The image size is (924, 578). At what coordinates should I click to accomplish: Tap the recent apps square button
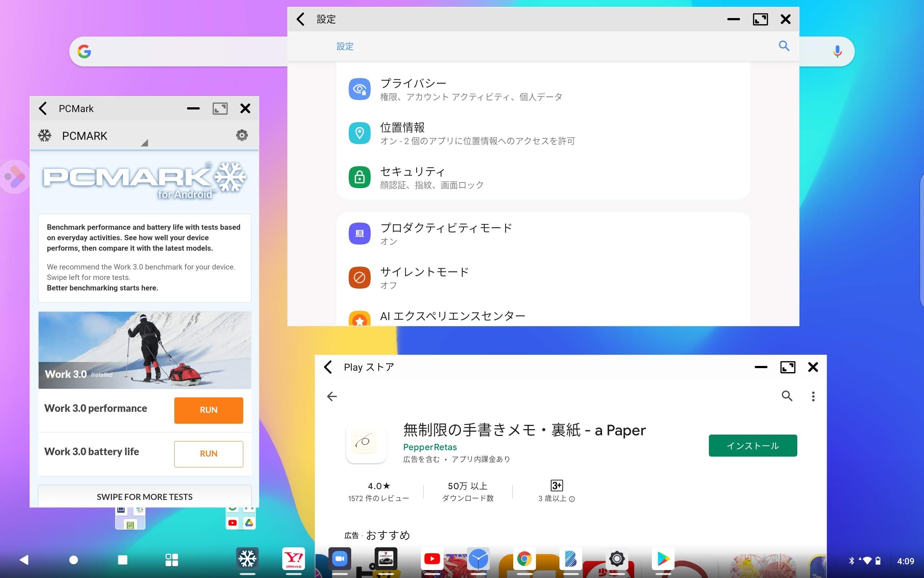point(123,560)
